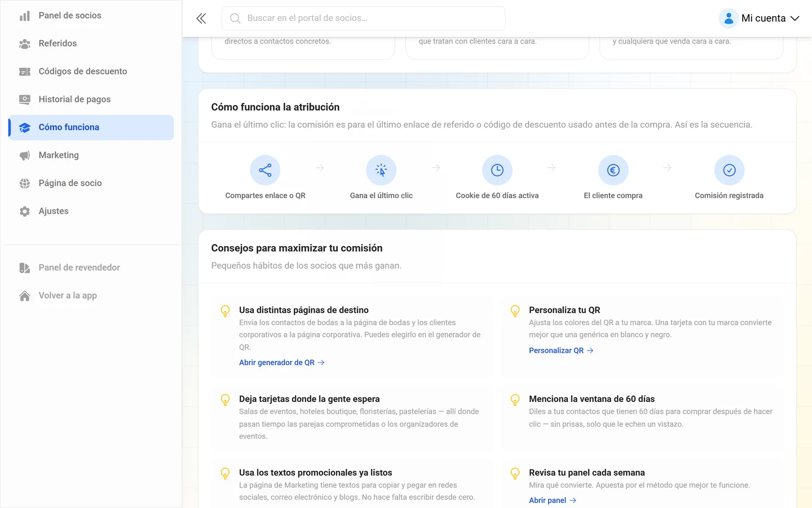Click the share icon above Compartes enlace o QR
812x508 pixels.
(x=265, y=170)
